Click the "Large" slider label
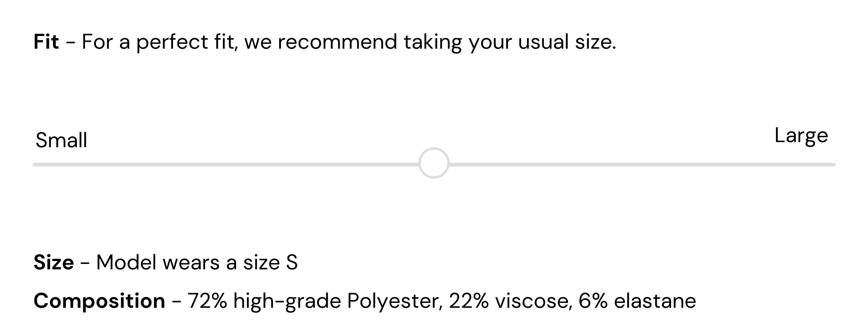868x326 pixels. click(801, 135)
